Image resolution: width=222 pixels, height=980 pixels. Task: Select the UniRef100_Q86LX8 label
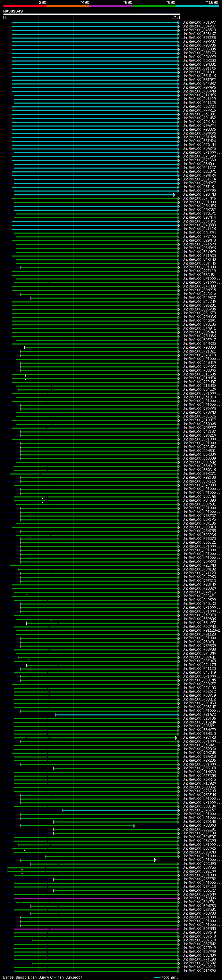coord(199,768)
